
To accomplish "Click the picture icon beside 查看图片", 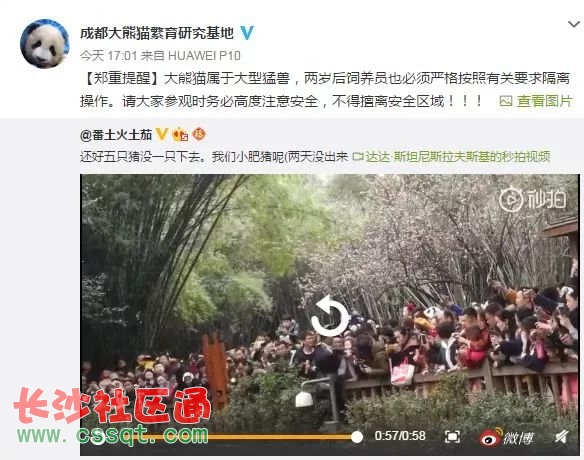I will tap(505, 101).
